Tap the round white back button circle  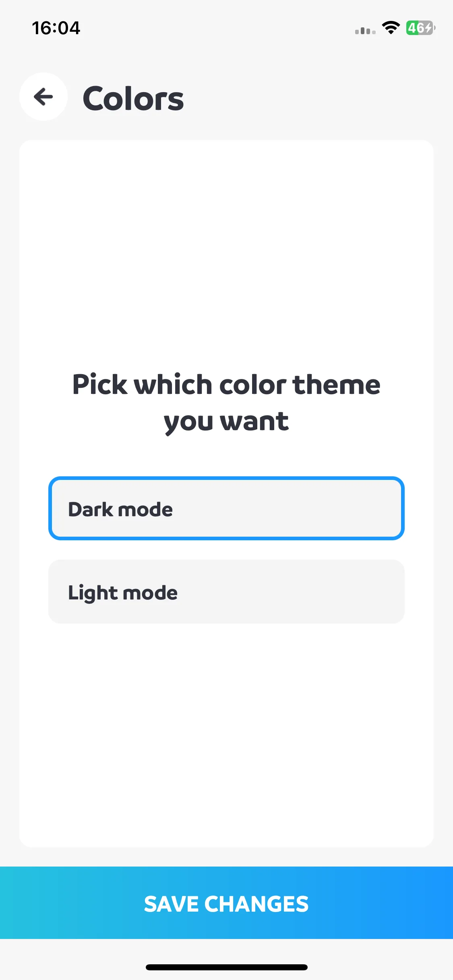point(43,97)
